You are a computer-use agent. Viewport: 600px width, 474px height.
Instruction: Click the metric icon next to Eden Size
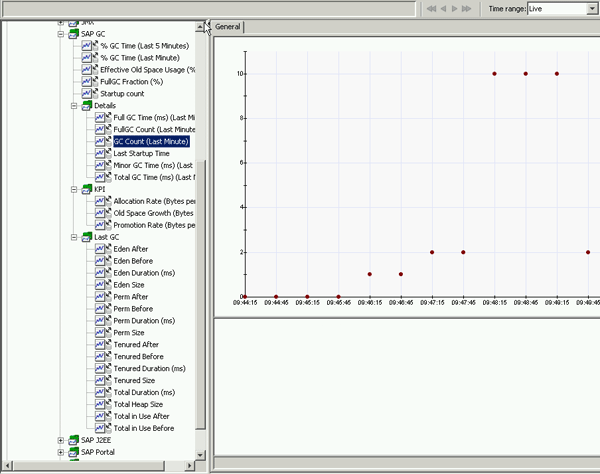[x=100, y=285]
